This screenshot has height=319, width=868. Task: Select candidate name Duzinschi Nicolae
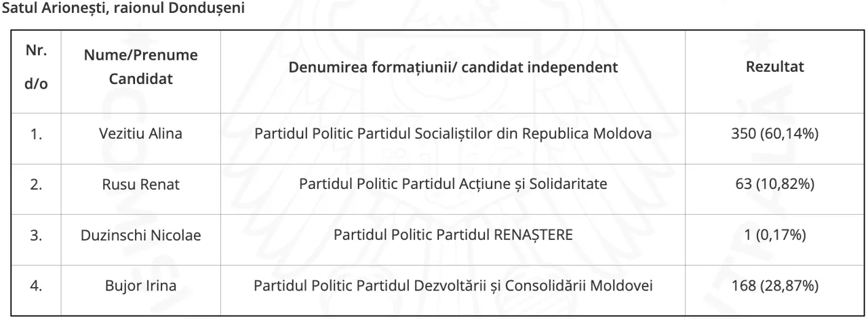(x=140, y=235)
